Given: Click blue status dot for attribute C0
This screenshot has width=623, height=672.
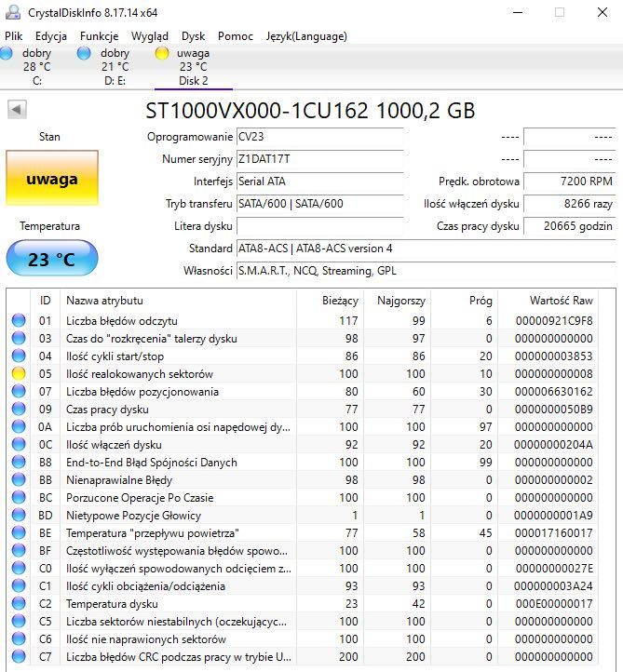Looking at the screenshot, I should [19, 568].
